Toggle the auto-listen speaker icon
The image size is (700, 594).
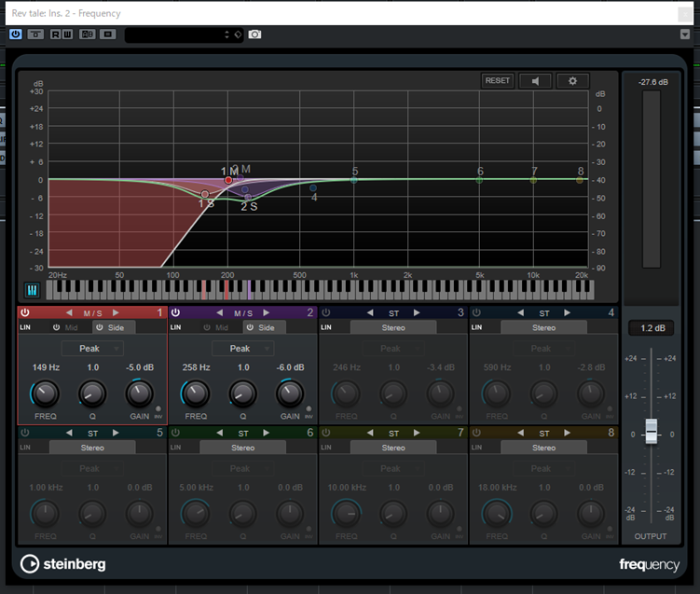(535, 81)
